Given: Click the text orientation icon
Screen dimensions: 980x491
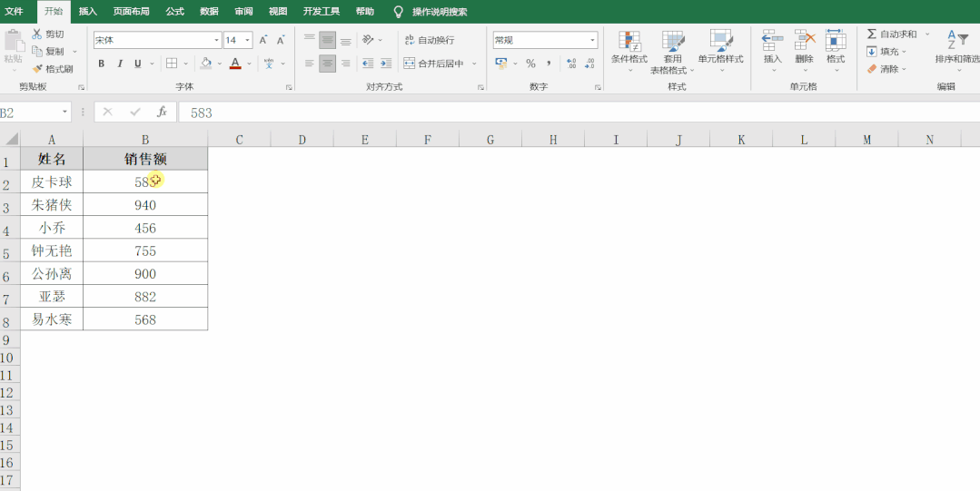Looking at the screenshot, I should tap(368, 40).
